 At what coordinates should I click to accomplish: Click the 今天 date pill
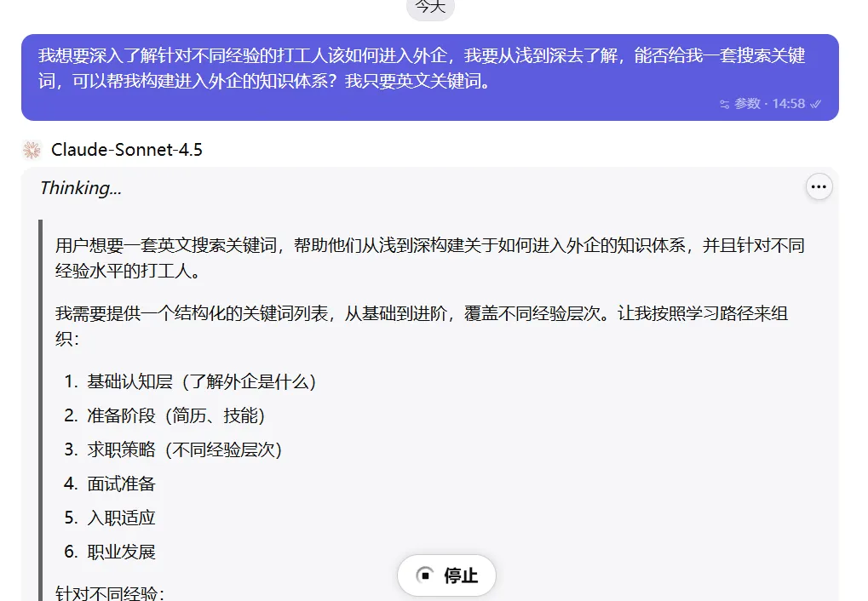click(x=430, y=7)
